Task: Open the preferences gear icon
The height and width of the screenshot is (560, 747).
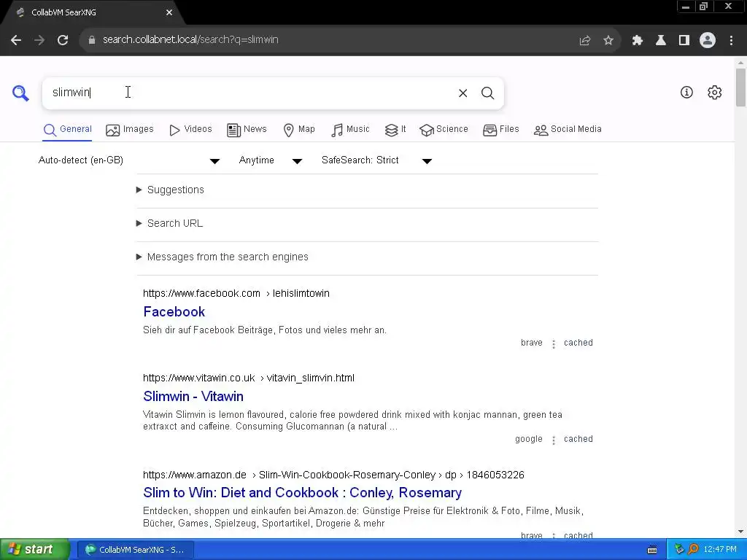Action: [715, 93]
